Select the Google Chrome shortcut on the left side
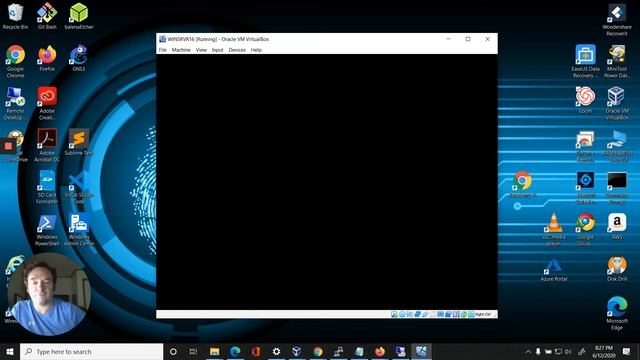The width and height of the screenshot is (640, 360). pyautogui.click(x=16, y=61)
